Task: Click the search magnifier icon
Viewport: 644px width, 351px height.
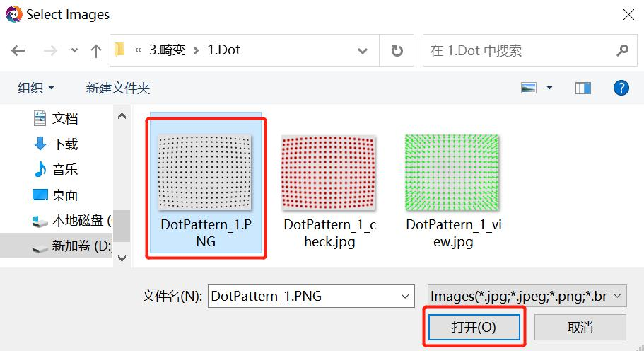Action: pos(622,51)
